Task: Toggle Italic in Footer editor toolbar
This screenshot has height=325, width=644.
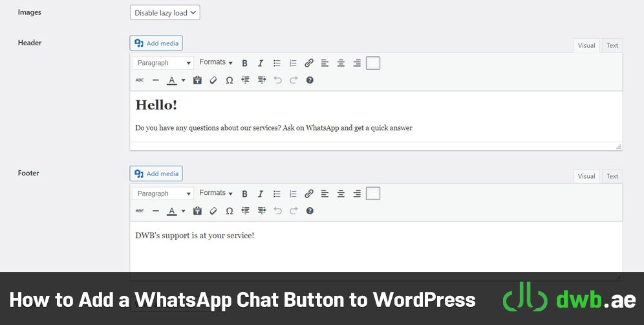Action: (261, 194)
